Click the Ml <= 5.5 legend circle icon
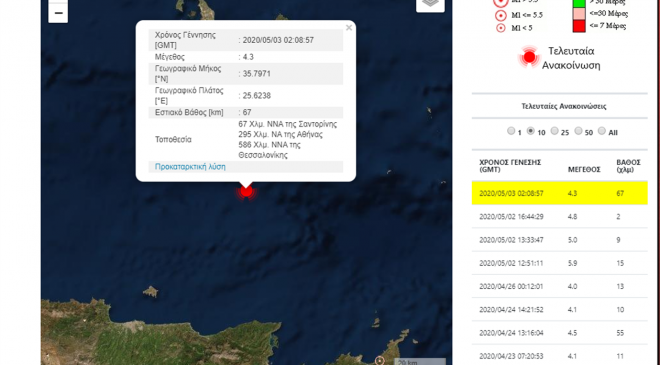The height and width of the screenshot is (365, 660). [500, 16]
